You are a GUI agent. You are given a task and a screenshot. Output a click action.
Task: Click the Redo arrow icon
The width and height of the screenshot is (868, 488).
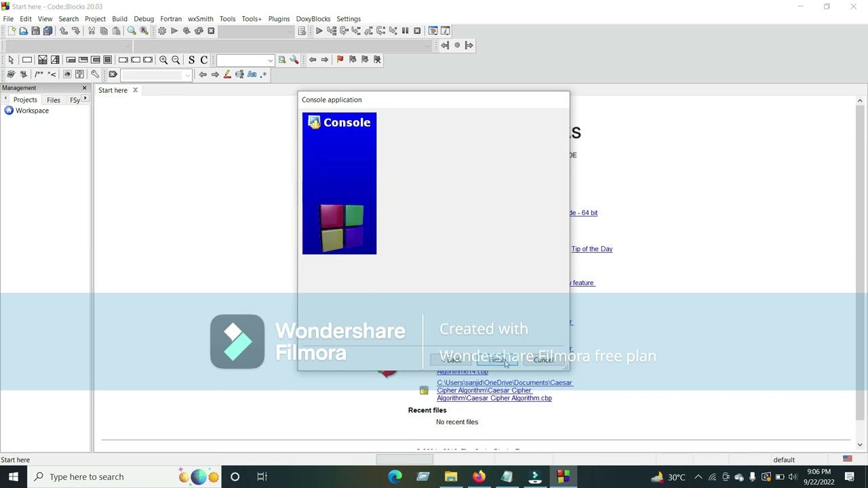[x=76, y=31]
